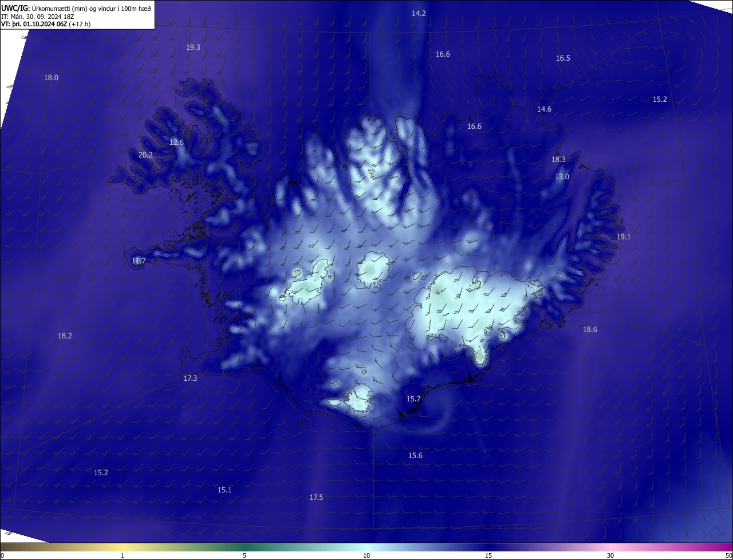The width and height of the screenshot is (733, 560).
Task: Click the 16.5 wind value label
Action: [563, 58]
